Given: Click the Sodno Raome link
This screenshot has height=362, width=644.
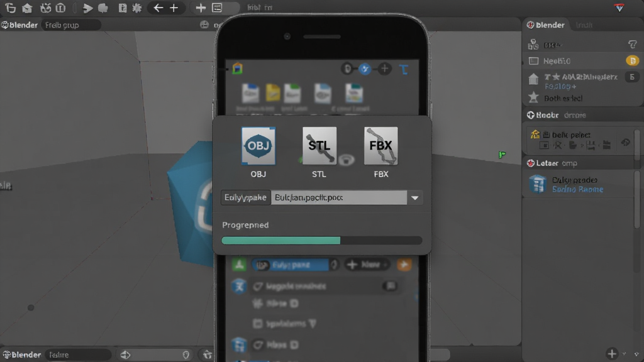Looking at the screenshot, I should (x=577, y=189).
